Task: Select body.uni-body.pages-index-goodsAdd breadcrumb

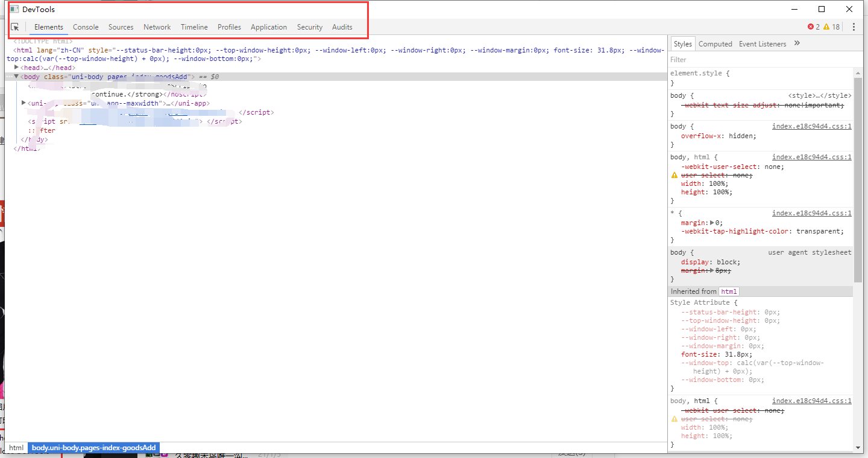Action: [93, 448]
